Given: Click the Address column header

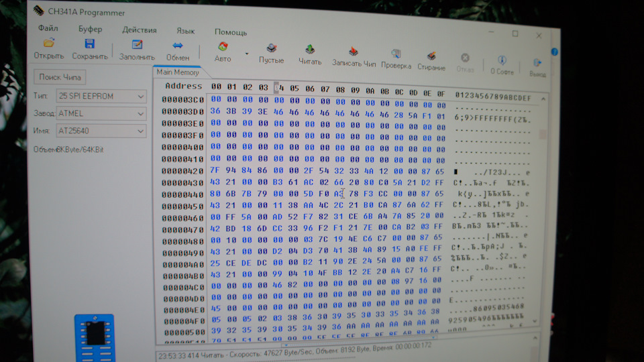Looking at the screenshot, I should point(184,86).
